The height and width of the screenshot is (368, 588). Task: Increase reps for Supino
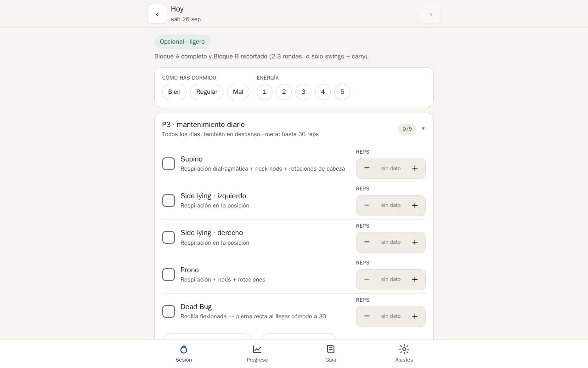pyautogui.click(x=415, y=168)
